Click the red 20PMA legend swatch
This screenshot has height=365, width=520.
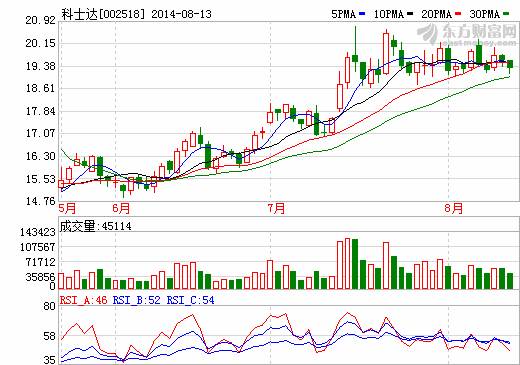(458, 14)
